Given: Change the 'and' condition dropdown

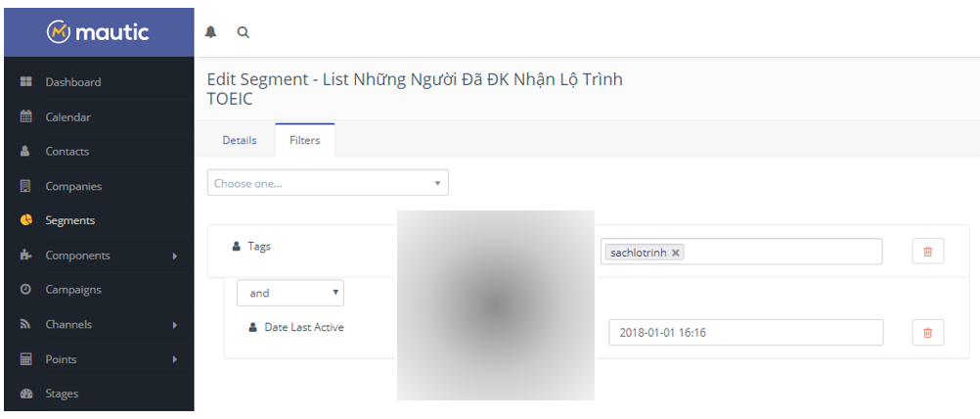Looking at the screenshot, I should pyautogui.click(x=290, y=293).
